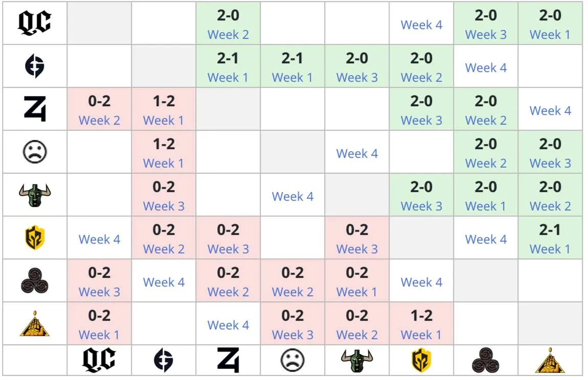Click the sad face team logo in the left column

click(x=34, y=152)
